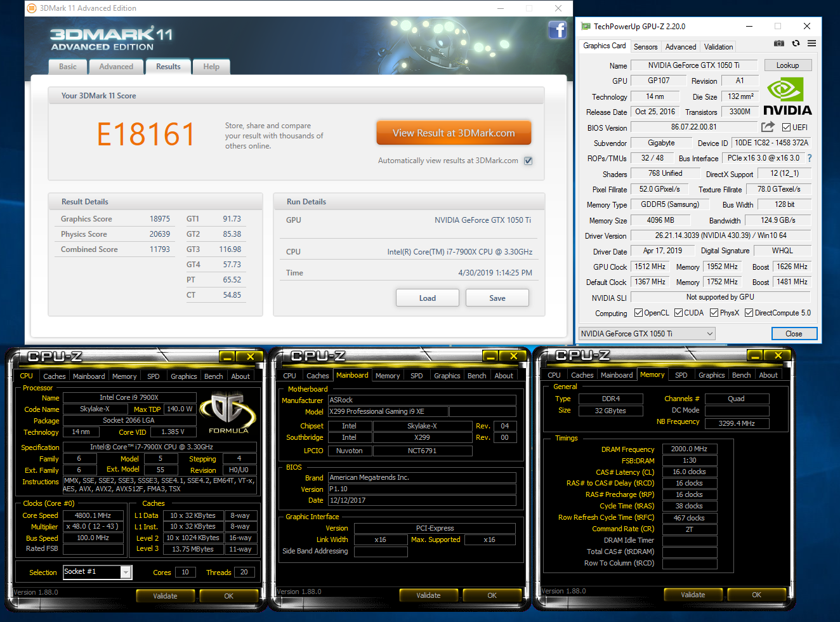The height and width of the screenshot is (622, 840).
Task: Click the GPU name field in GPU-Z
Action: click(694, 65)
